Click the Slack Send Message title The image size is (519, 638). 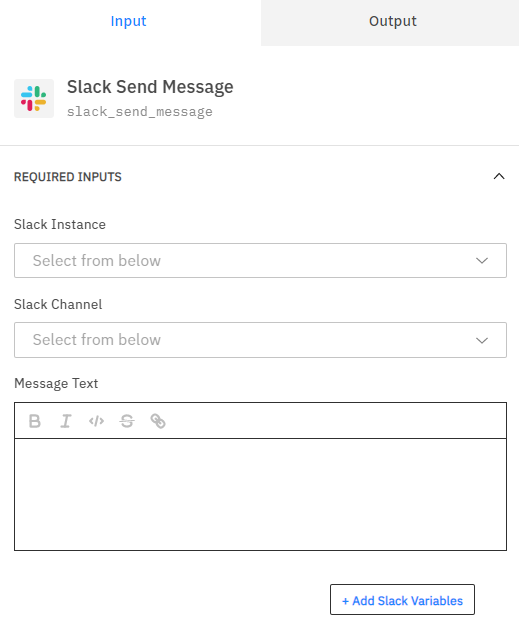tap(150, 87)
